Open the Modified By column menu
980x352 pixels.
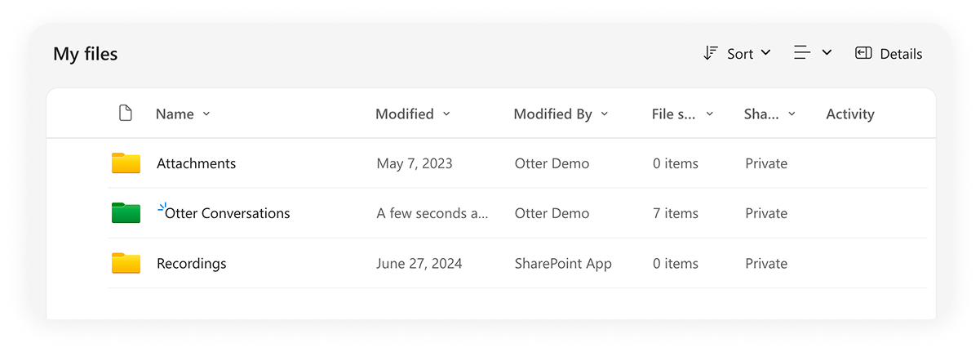(605, 114)
